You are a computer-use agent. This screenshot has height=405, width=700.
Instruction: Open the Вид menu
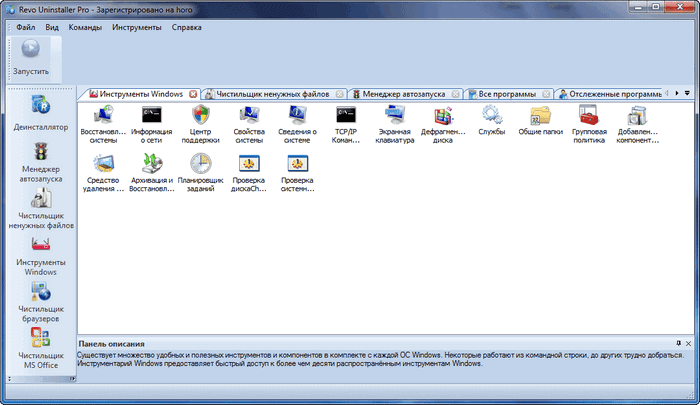click(52, 27)
